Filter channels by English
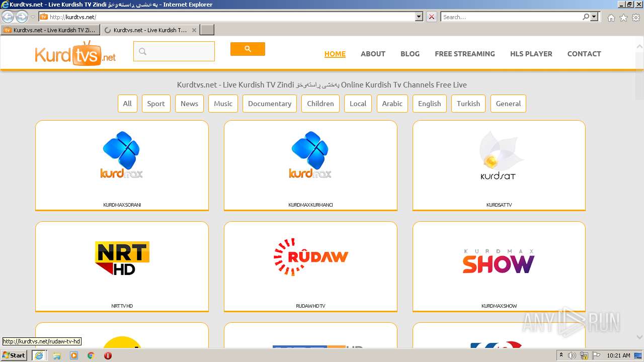 429,104
